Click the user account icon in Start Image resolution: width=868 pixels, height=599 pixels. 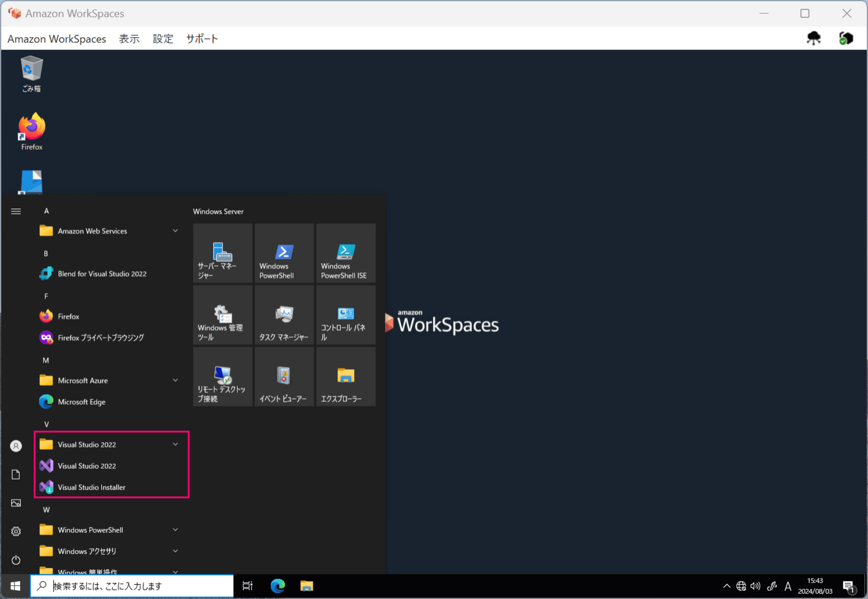pos(16,446)
